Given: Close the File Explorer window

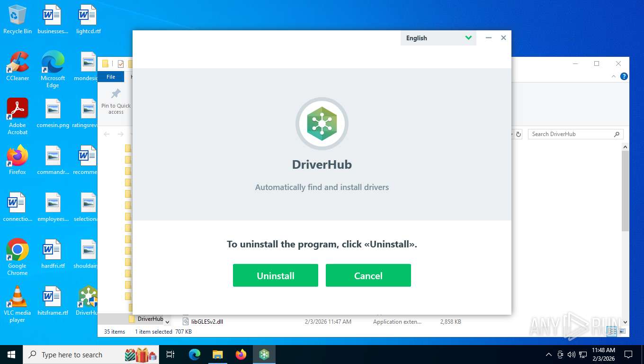Looking at the screenshot, I should pos(618,64).
